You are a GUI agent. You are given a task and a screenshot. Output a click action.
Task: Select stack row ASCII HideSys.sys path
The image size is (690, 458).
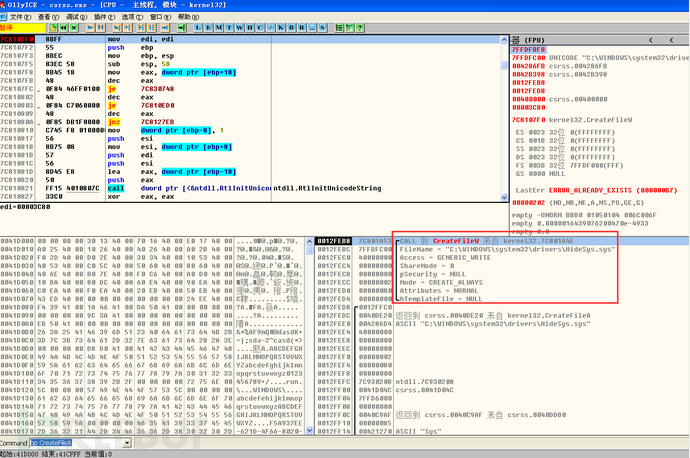pos(503,324)
